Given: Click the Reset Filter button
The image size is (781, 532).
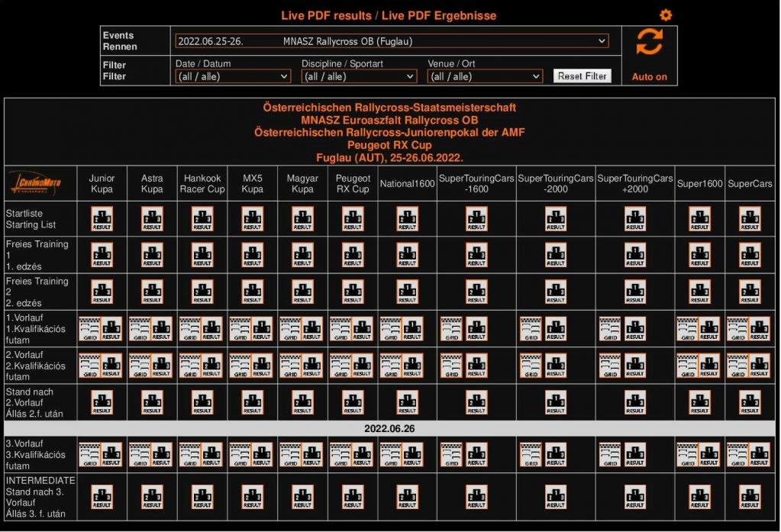Looking at the screenshot, I should point(582,76).
